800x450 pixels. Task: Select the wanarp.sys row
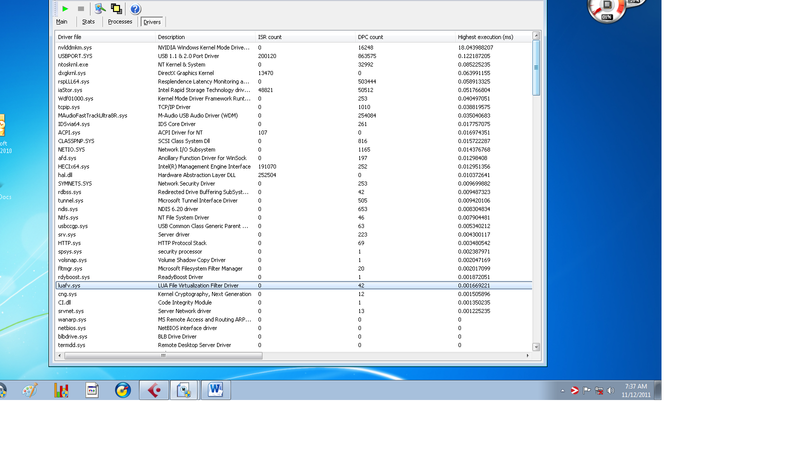tap(293, 319)
